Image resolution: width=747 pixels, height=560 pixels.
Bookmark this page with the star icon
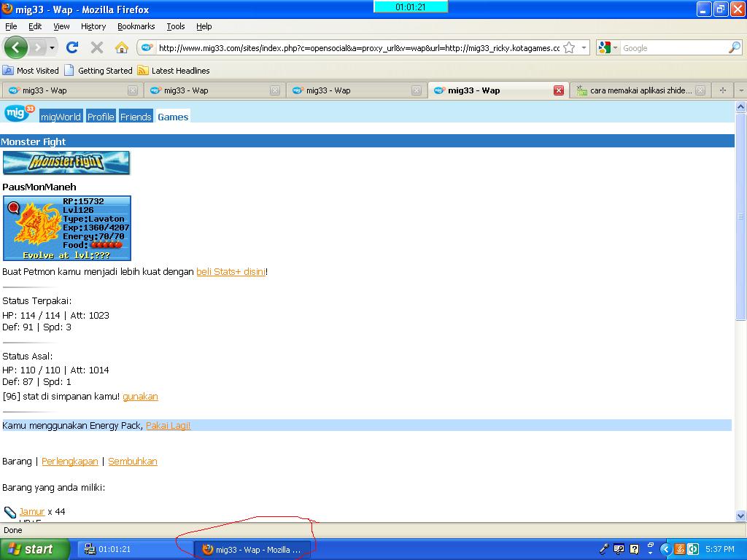569,47
